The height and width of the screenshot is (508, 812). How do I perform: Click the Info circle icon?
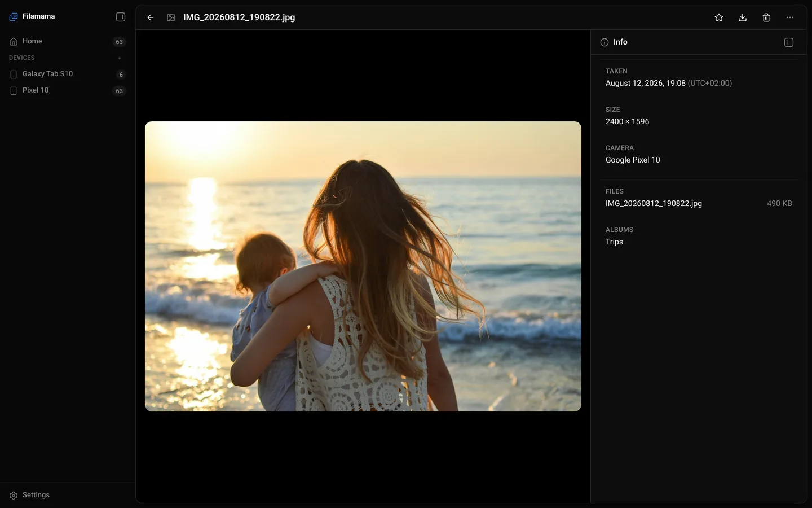point(604,42)
